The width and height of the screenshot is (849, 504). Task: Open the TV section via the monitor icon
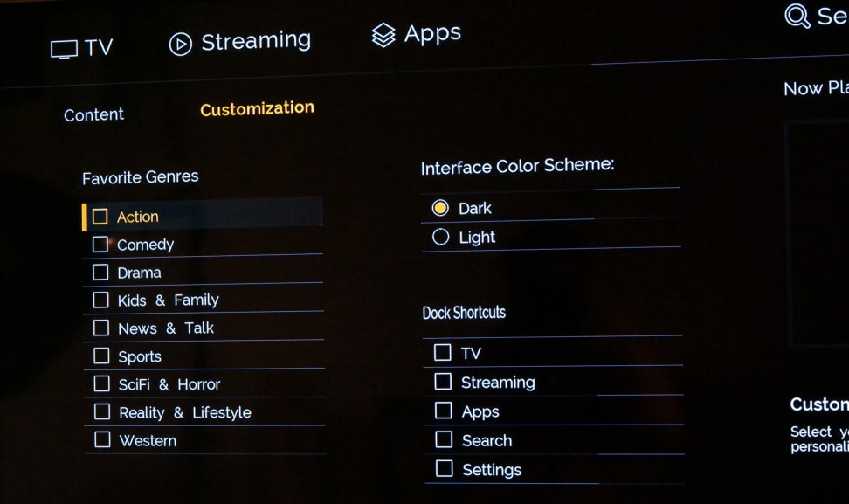(64, 49)
